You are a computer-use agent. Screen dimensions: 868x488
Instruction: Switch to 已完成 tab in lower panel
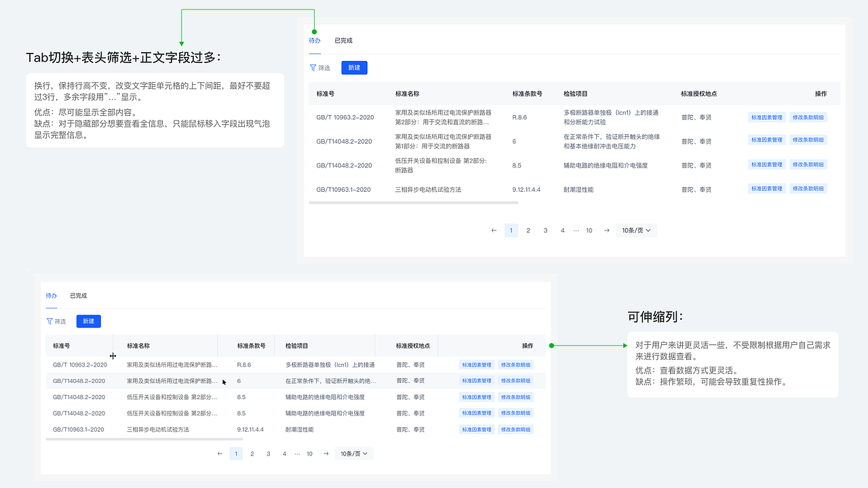(79, 296)
